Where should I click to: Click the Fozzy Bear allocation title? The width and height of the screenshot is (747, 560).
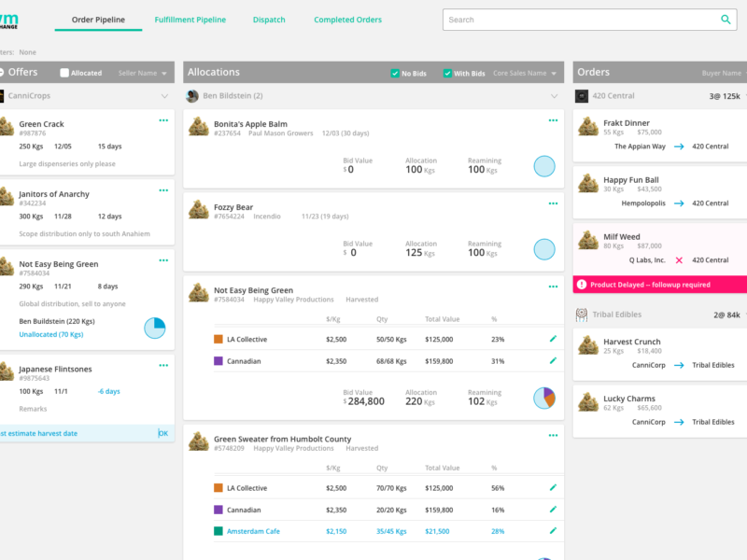(233, 207)
